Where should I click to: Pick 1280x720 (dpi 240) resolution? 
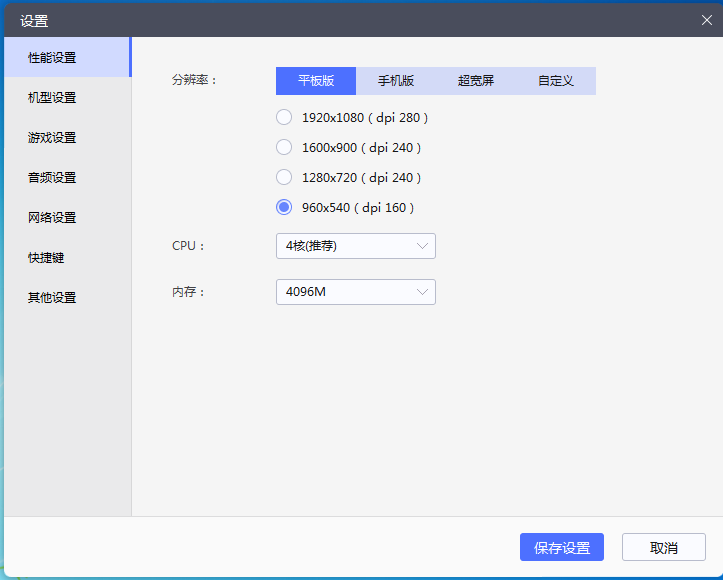click(x=284, y=178)
